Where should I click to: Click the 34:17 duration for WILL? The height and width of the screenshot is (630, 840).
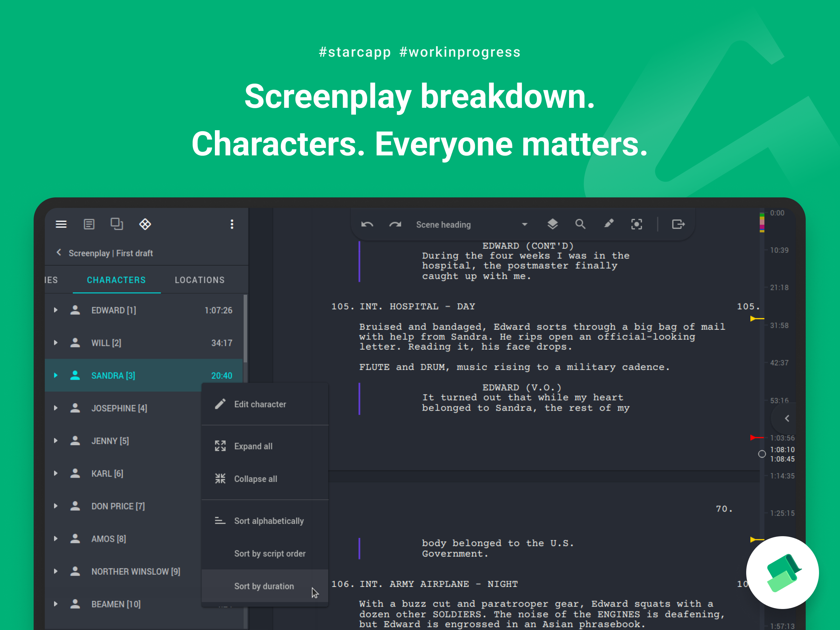click(222, 343)
